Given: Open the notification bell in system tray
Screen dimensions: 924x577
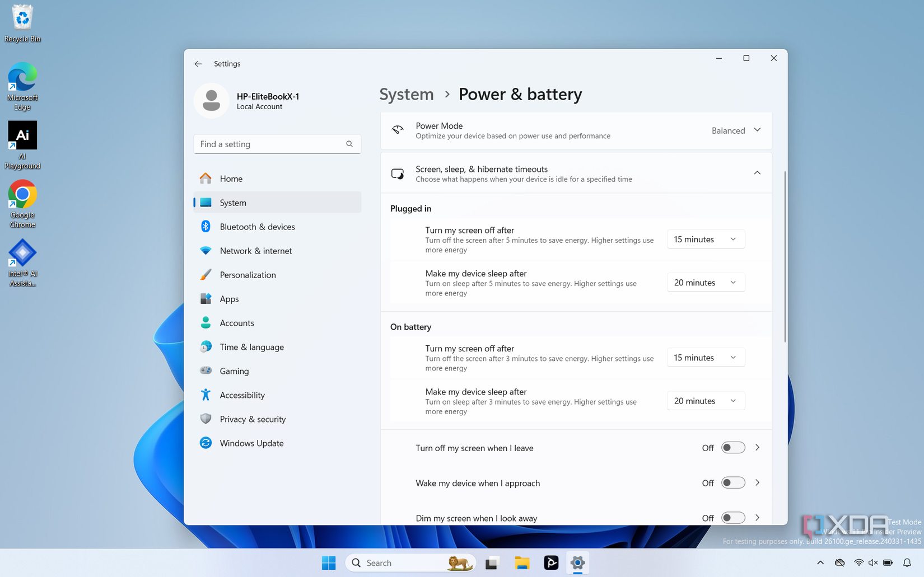Looking at the screenshot, I should coord(907,562).
